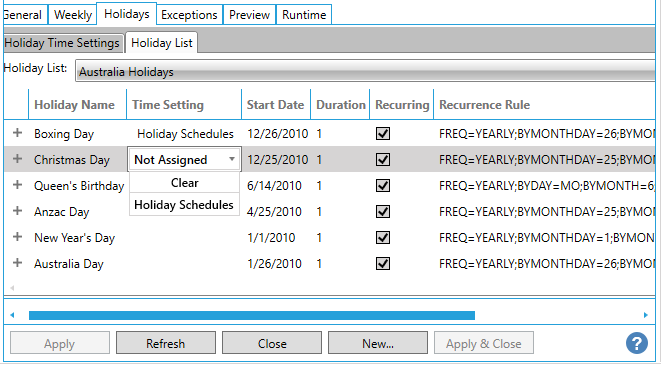Expand the Boxing Day row plus icon

click(x=17, y=133)
